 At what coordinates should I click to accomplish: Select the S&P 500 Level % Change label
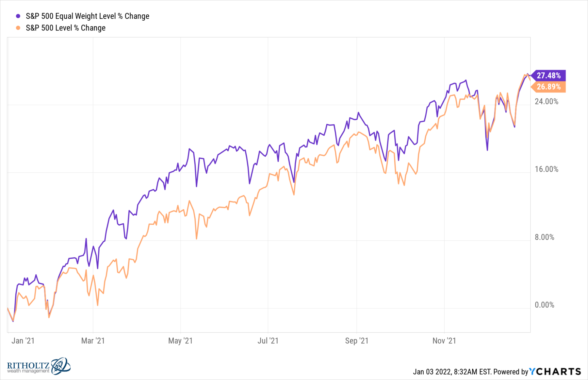pyautogui.click(x=66, y=28)
